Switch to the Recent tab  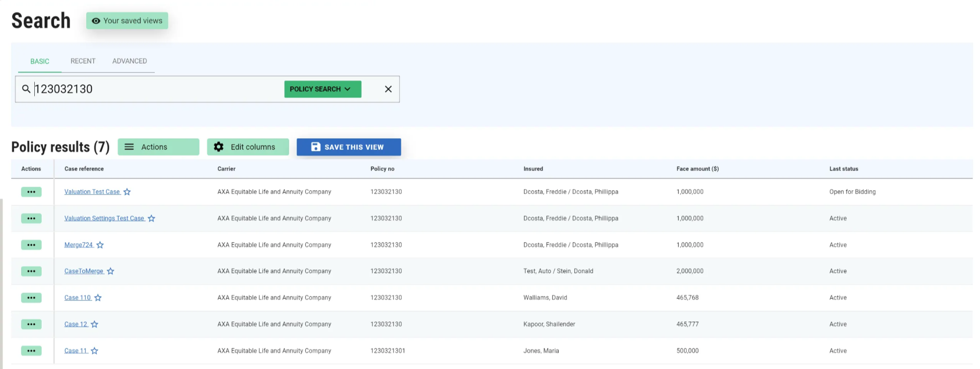[83, 61]
